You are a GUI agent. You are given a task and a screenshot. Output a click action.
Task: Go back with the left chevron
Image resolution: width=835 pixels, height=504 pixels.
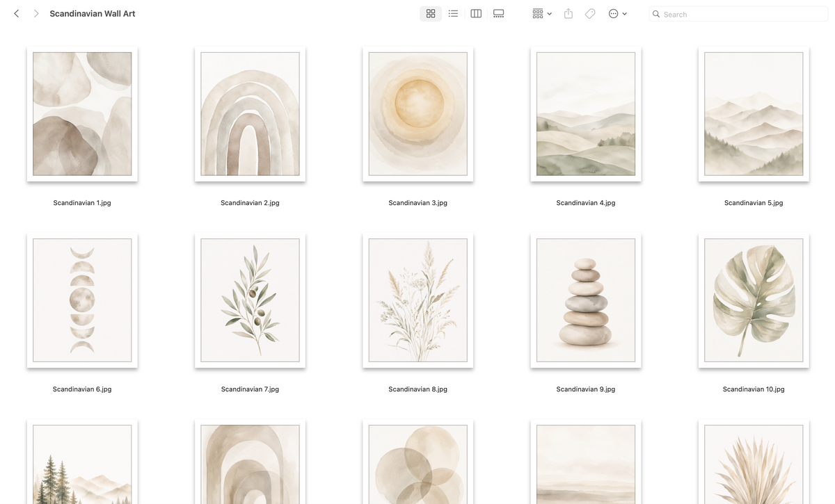point(17,13)
